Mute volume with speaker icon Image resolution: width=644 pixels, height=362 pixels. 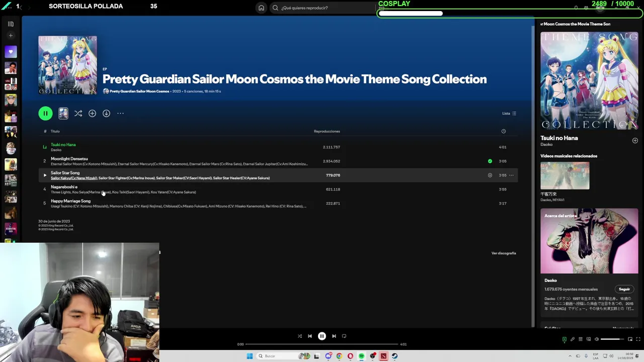(x=597, y=339)
